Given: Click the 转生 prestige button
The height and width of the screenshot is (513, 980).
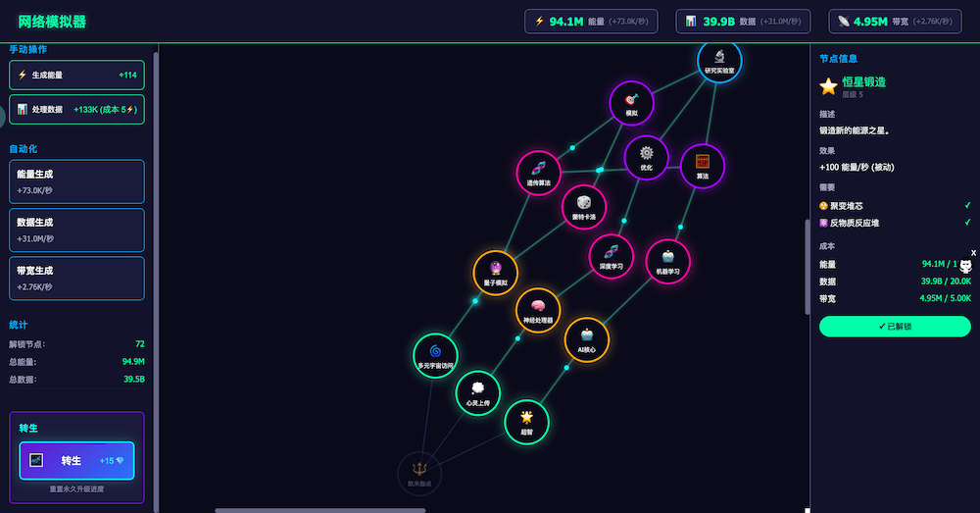Looking at the screenshot, I should (x=76, y=460).
